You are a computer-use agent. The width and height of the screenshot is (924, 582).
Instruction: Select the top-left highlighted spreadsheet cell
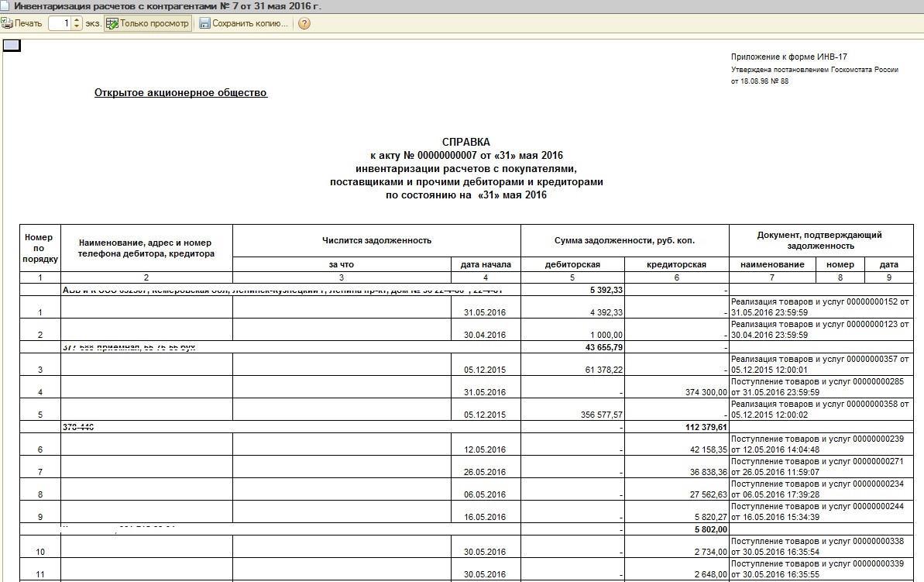point(12,46)
